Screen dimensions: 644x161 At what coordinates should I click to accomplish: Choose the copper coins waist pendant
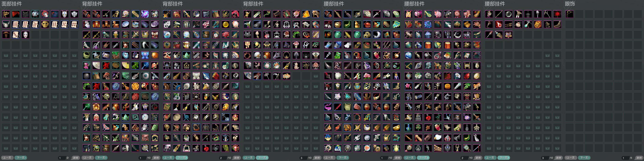coord(367,35)
